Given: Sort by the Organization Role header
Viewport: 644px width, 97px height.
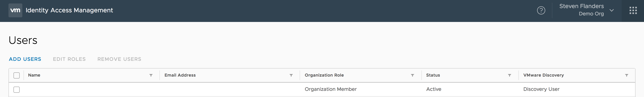Looking at the screenshot, I should tap(324, 75).
